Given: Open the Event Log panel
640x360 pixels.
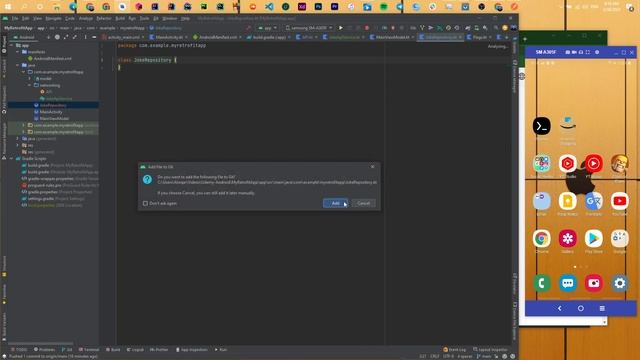Looking at the screenshot, I should pyautogui.click(x=455, y=350).
